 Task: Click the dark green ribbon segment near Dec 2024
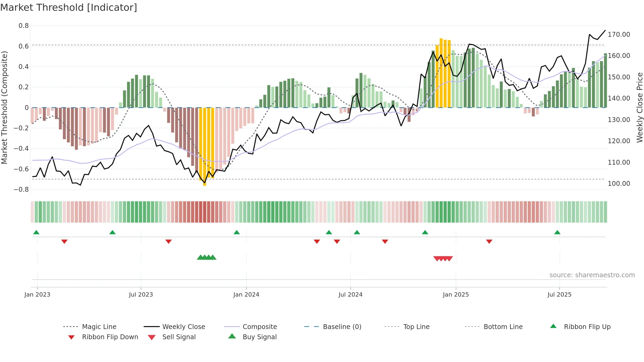pyautogui.click(x=445, y=212)
